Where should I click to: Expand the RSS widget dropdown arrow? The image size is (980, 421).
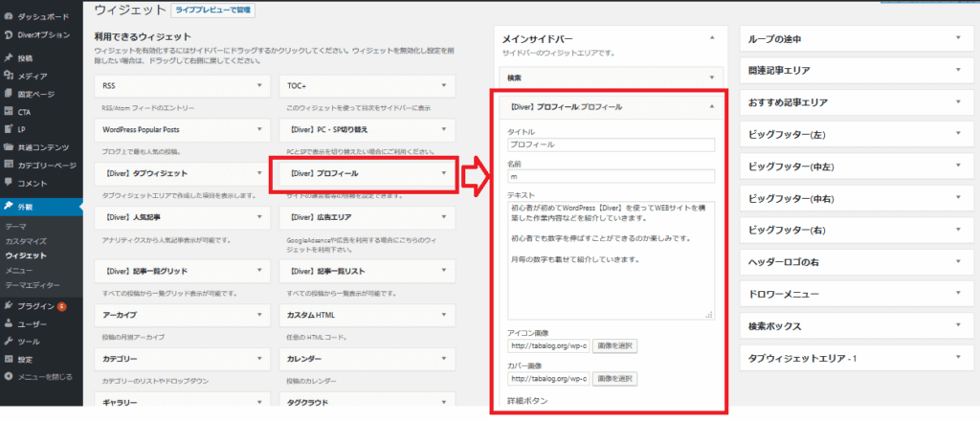click(258, 86)
